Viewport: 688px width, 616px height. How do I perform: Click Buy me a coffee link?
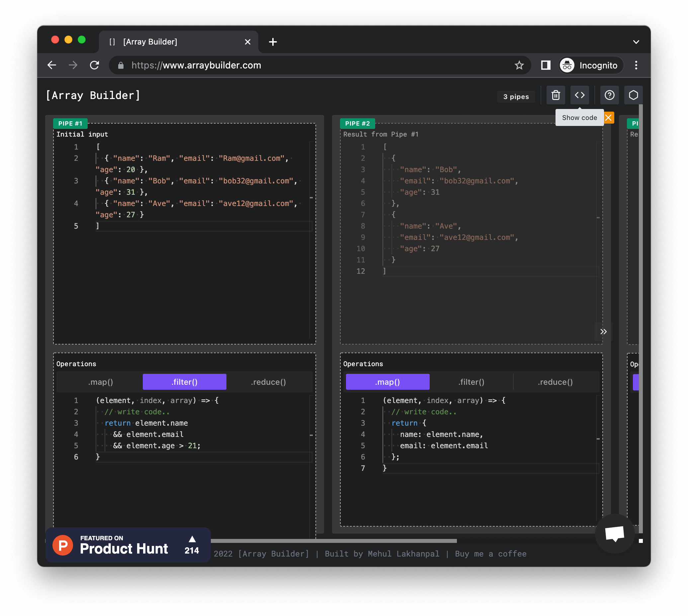490,554
